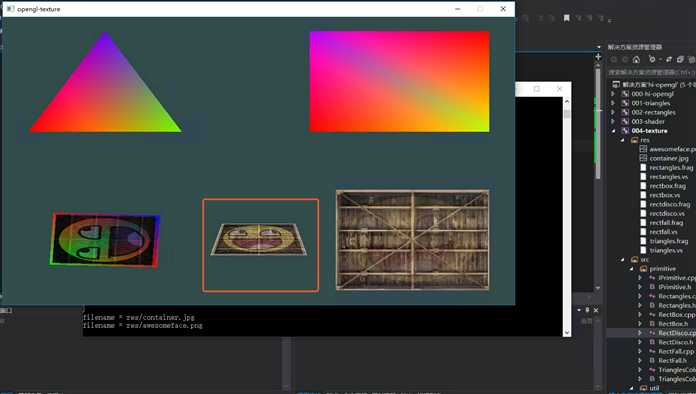Click the orange-bordered smiley face box
The height and width of the screenshot is (394, 696).
point(261,245)
